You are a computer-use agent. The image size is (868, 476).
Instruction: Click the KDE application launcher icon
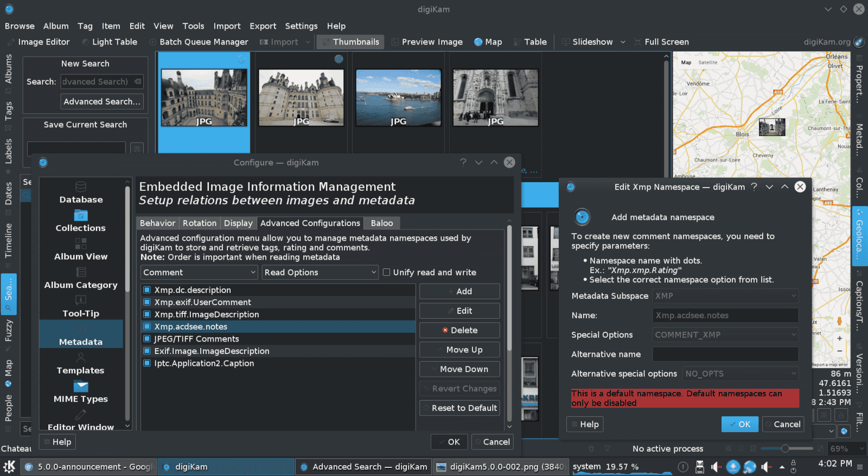click(x=9, y=466)
